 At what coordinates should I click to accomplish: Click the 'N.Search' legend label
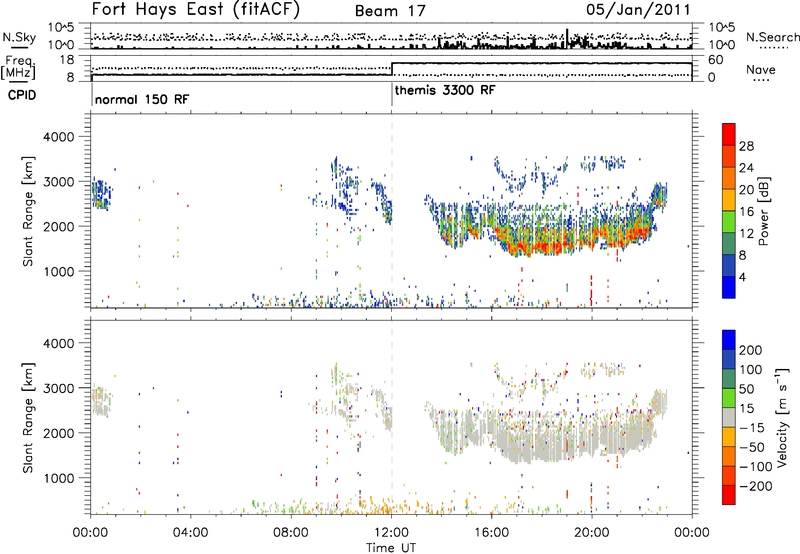[x=772, y=37]
